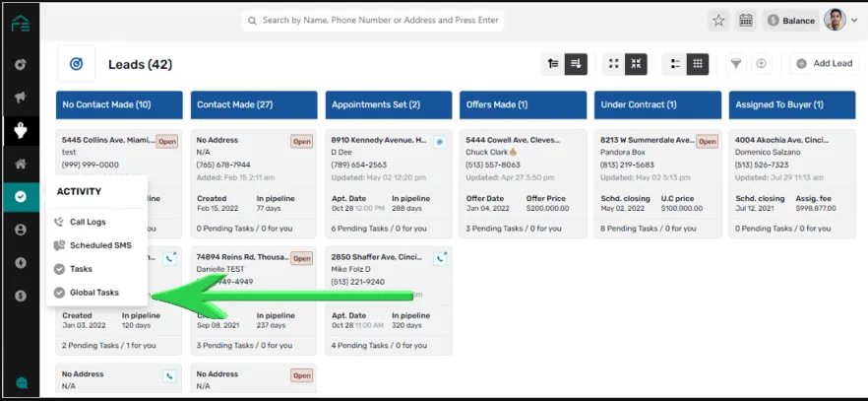This screenshot has width=868, height=401.
Task: Click the megaphone campaigns sidebar icon
Action: (20, 98)
